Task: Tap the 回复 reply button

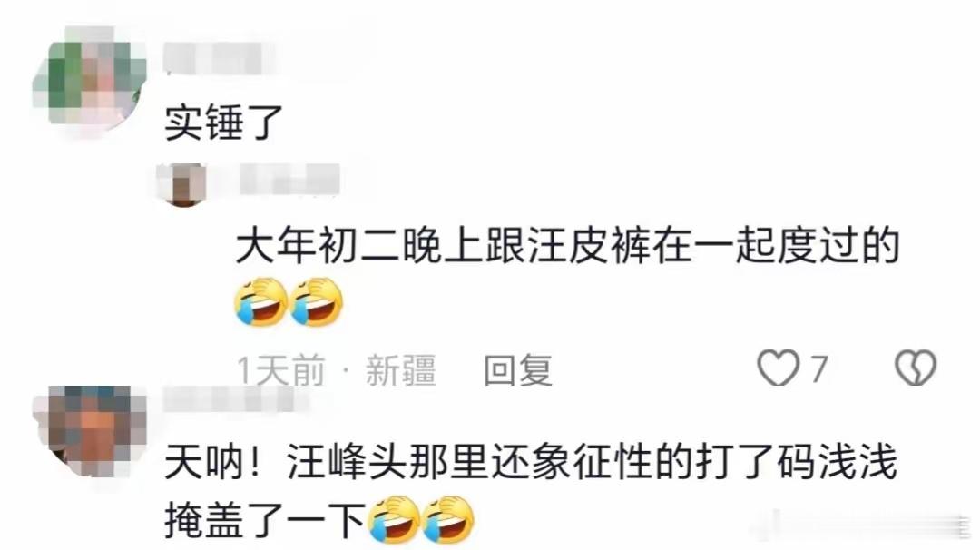Action: 518,370
